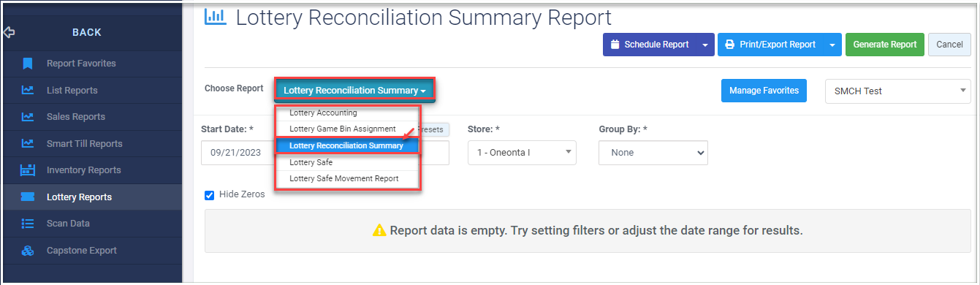Expand the Schedule Report dropdown arrow

[x=704, y=45]
